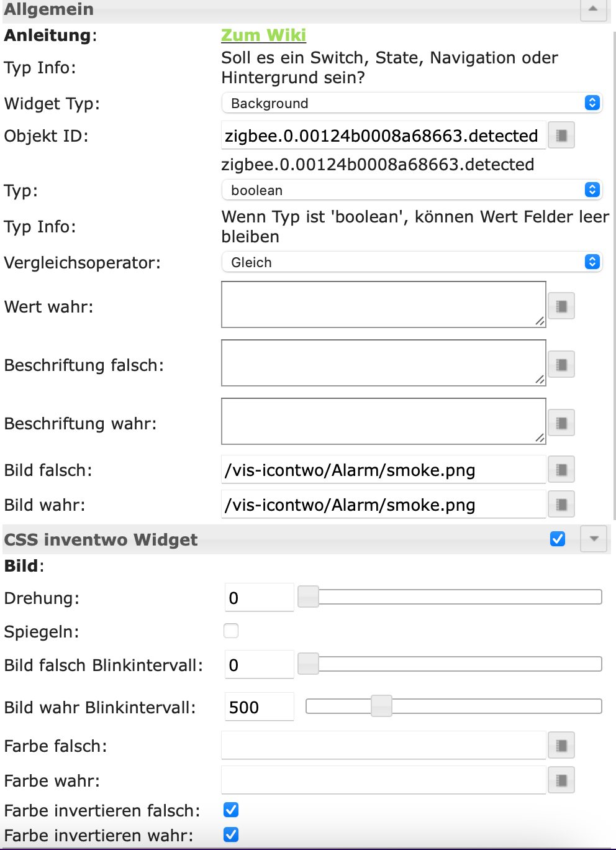
Task: Open color picker icon for Farbe wahr
Action: (x=561, y=780)
